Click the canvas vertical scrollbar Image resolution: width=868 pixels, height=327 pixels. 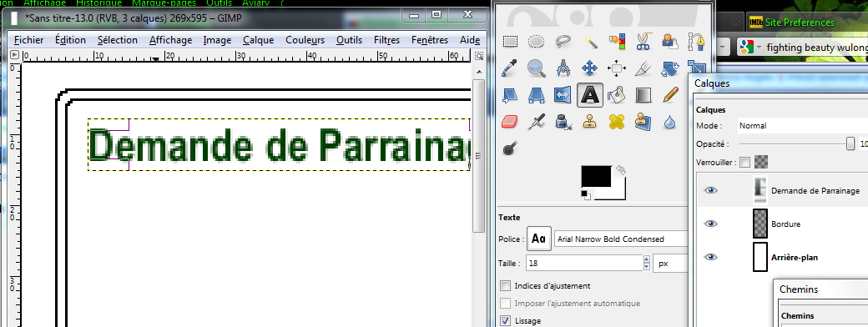pyautogui.click(x=479, y=156)
